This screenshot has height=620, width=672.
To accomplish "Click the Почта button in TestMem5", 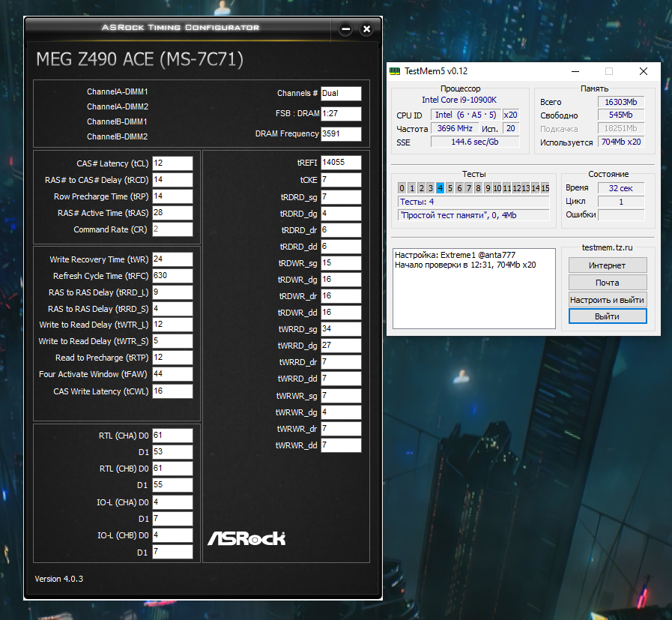I will pos(608,283).
